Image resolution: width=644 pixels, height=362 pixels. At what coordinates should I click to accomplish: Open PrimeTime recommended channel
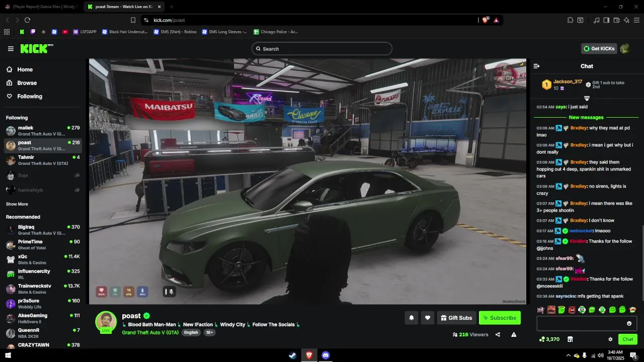coord(43,245)
